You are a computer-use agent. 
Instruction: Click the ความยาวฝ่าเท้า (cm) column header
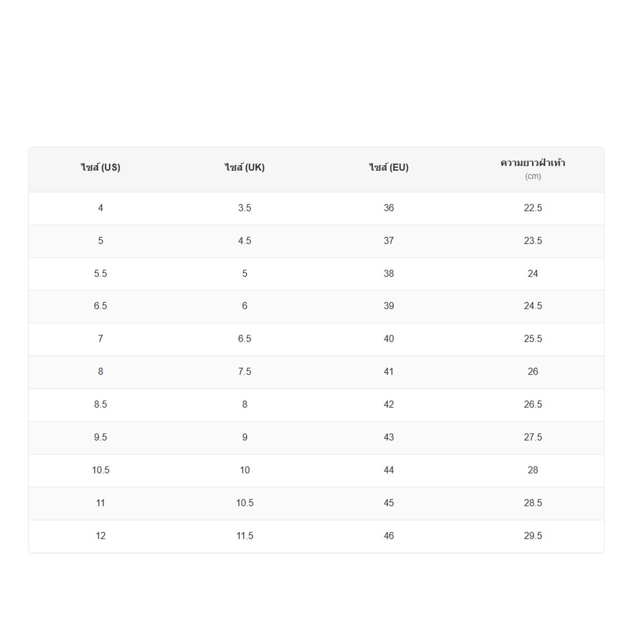(x=533, y=170)
